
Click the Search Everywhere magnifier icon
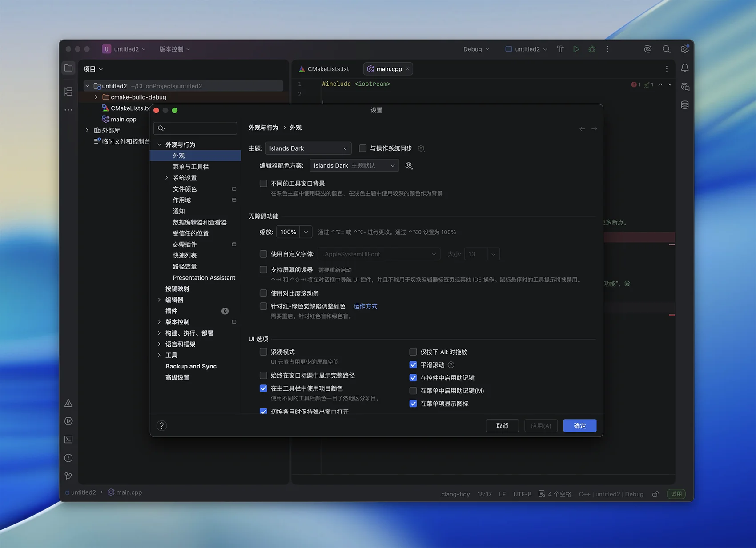coord(666,49)
